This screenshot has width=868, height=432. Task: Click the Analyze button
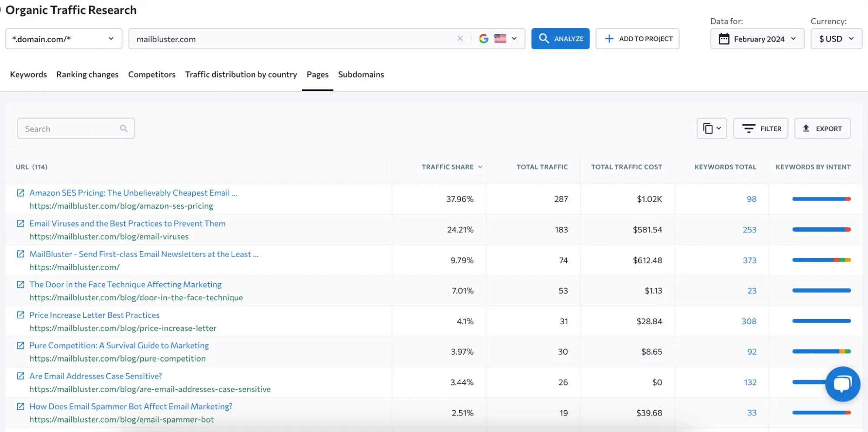560,39
